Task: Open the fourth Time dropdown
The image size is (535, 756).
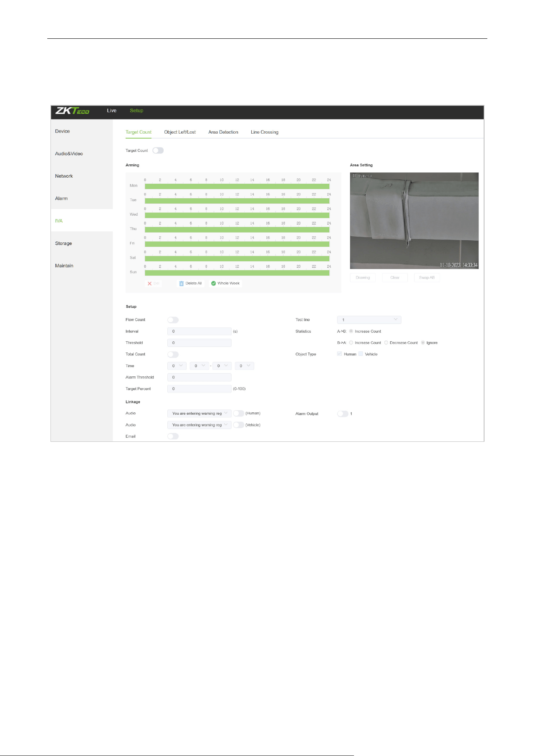Action: click(244, 366)
